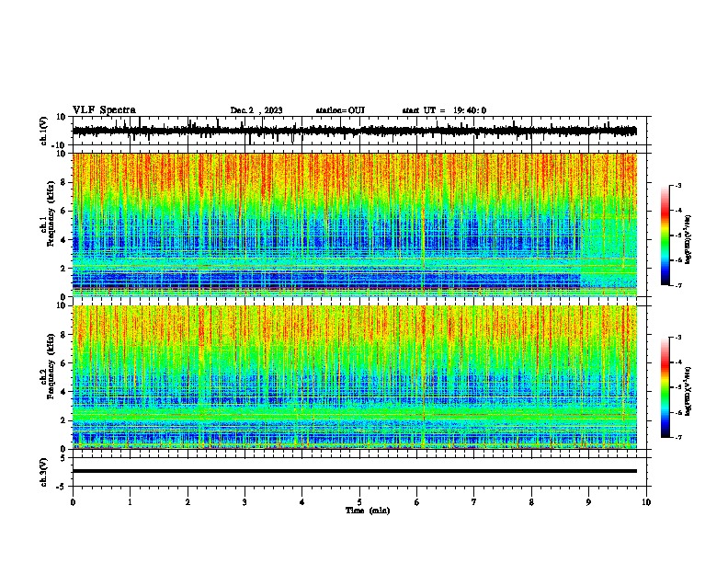728x563 pixels.
Task: Click time axis tick label "10"
Action: point(646,502)
